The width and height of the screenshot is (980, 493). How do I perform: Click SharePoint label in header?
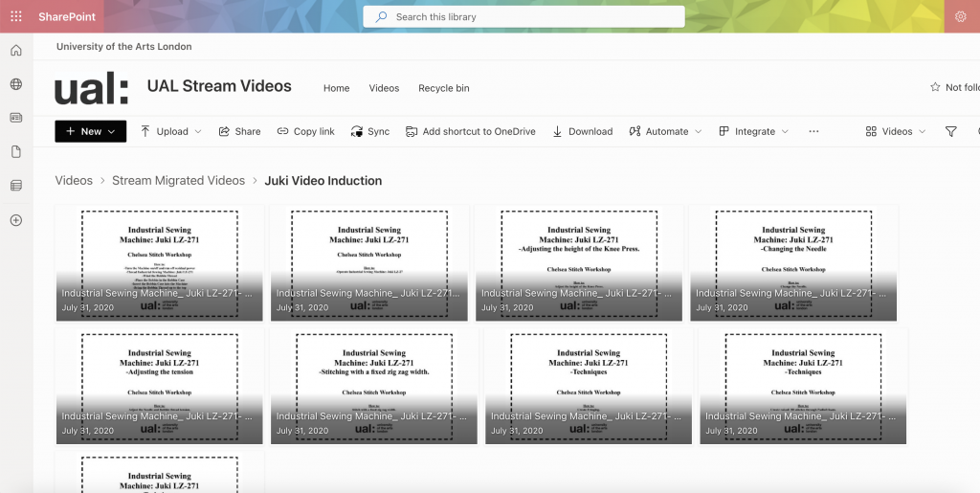click(67, 17)
